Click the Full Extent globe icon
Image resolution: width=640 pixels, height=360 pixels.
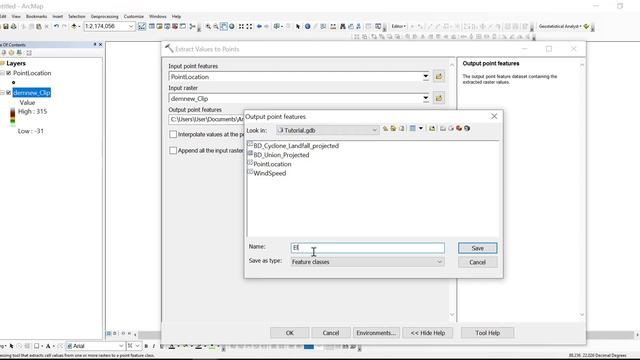[232, 27]
